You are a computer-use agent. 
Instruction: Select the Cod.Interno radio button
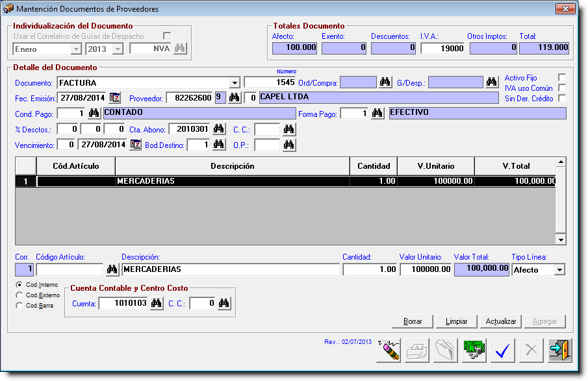pyautogui.click(x=19, y=285)
